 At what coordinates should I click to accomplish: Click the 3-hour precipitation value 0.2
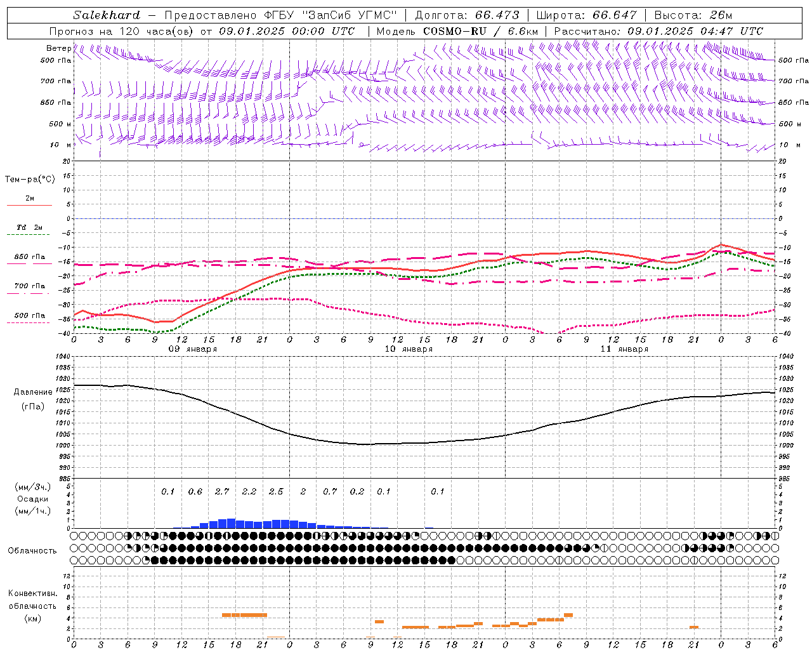tap(357, 492)
